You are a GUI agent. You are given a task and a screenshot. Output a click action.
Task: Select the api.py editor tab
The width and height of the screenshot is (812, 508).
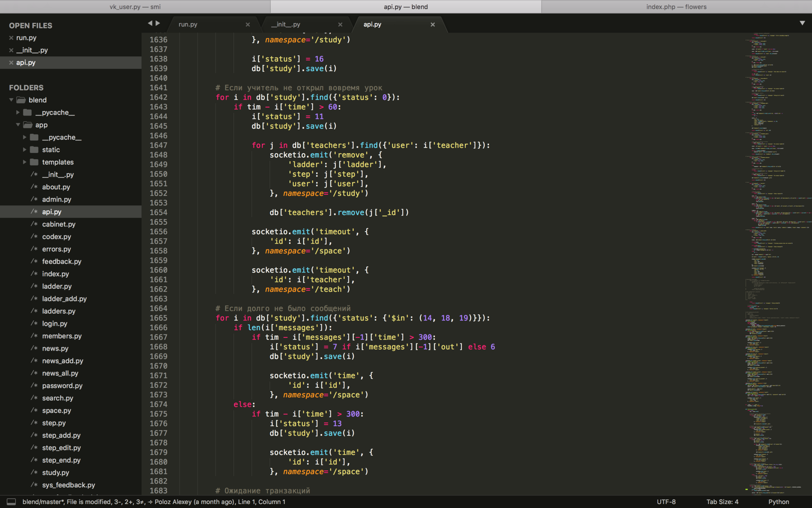tap(372, 25)
